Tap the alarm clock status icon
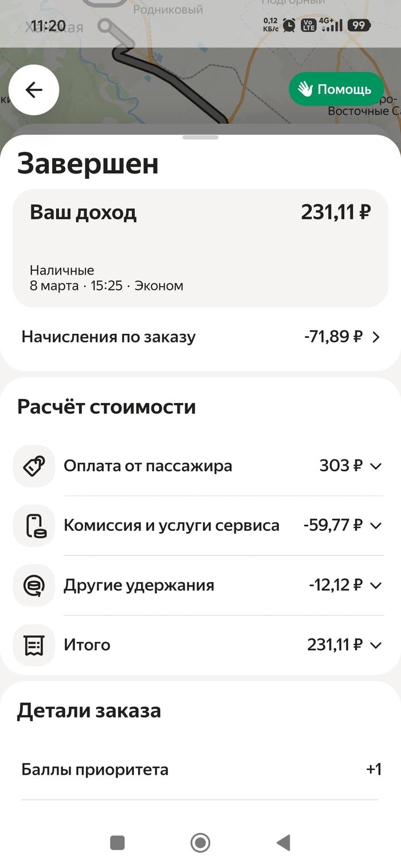The width and height of the screenshot is (401, 868). (x=289, y=25)
